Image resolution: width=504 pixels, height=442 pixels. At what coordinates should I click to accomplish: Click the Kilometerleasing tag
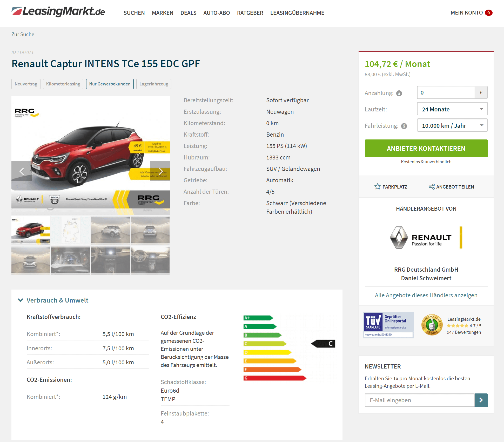click(63, 84)
